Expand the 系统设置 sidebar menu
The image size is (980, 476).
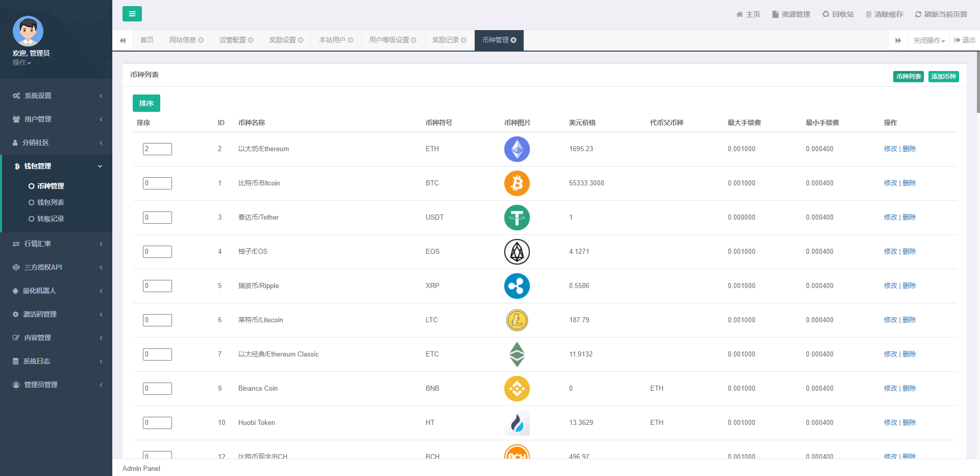coord(56,96)
